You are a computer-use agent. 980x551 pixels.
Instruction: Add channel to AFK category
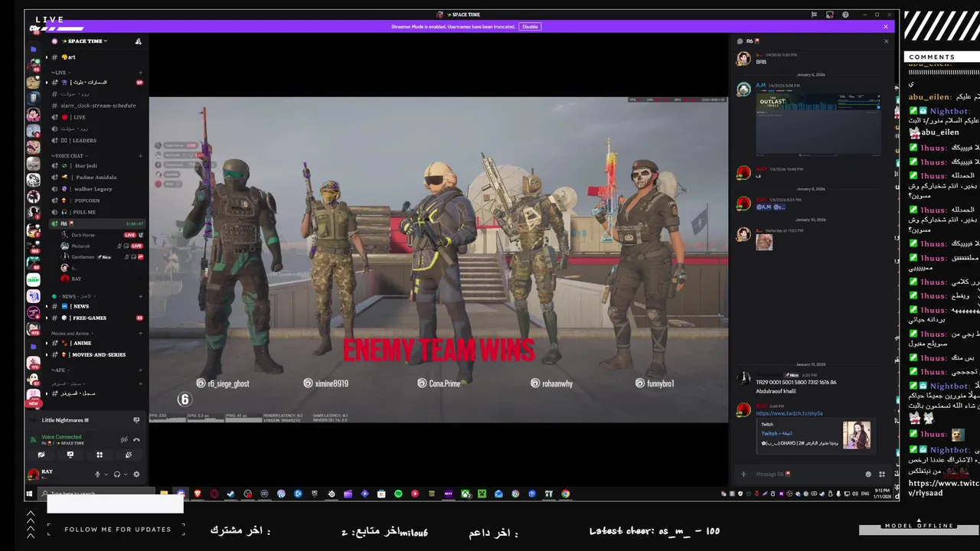coord(140,370)
